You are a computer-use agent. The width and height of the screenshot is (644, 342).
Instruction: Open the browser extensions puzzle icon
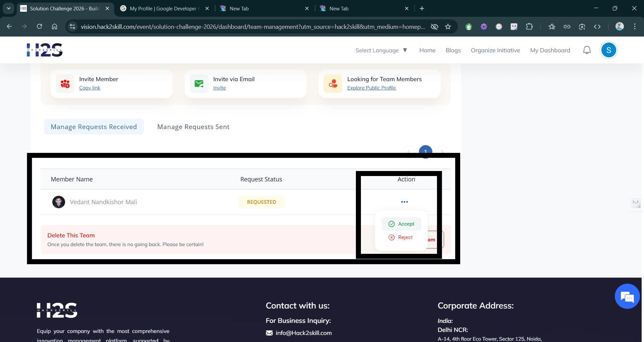529,26
